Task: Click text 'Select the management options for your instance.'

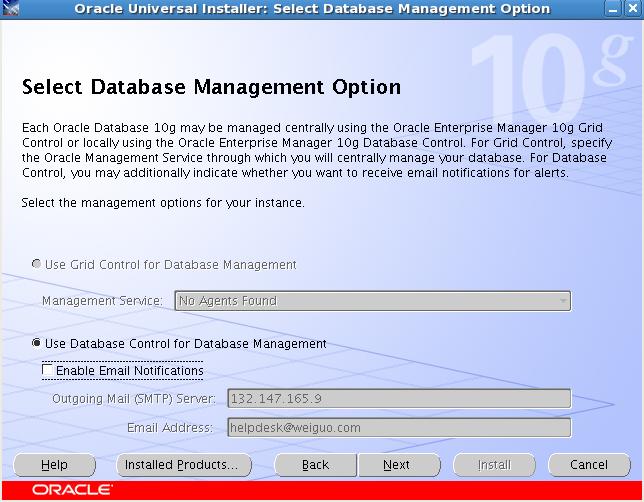Action: (x=163, y=203)
